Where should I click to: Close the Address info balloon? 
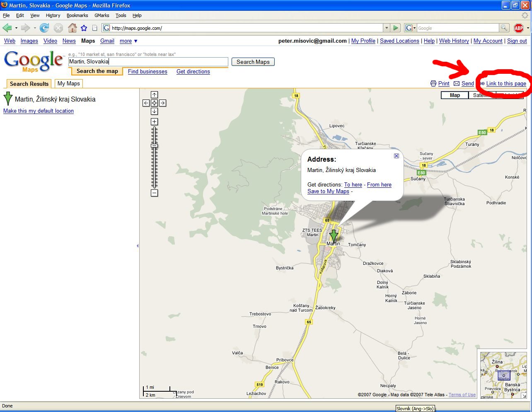tap(397, 156)
